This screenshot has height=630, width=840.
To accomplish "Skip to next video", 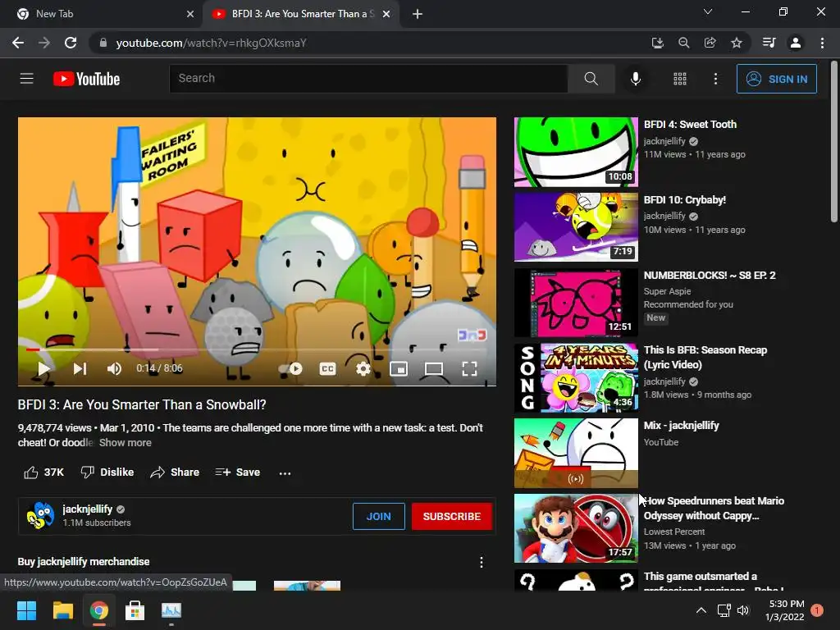I will (x=80, y=368).
